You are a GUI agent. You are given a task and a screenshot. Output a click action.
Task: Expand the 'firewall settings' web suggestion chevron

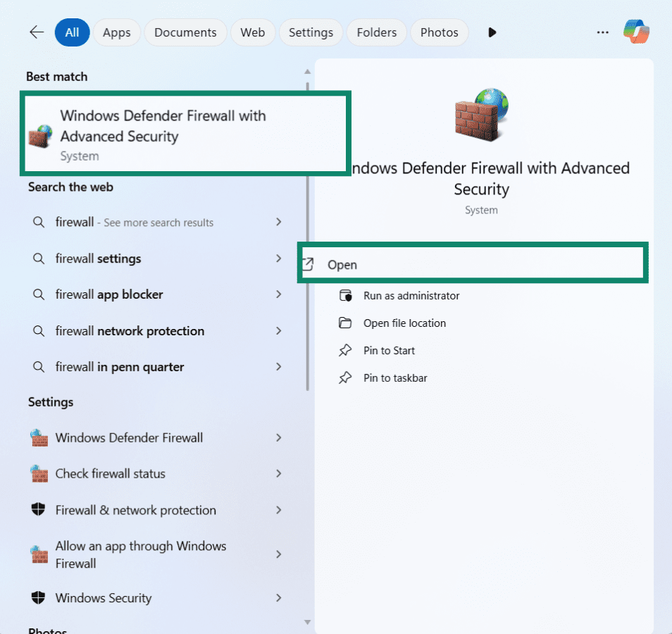pos(279,259)
